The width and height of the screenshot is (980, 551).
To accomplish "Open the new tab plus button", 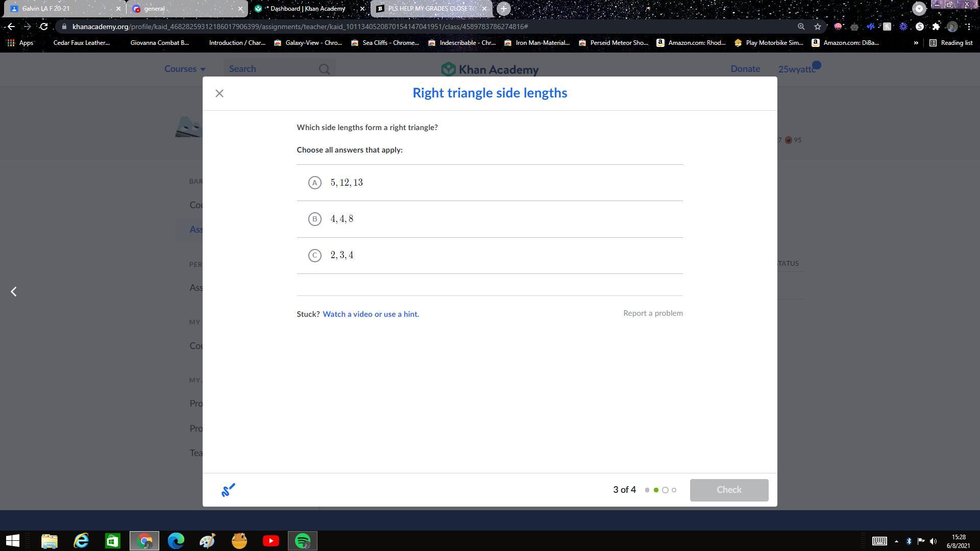I will pos(503,9).
